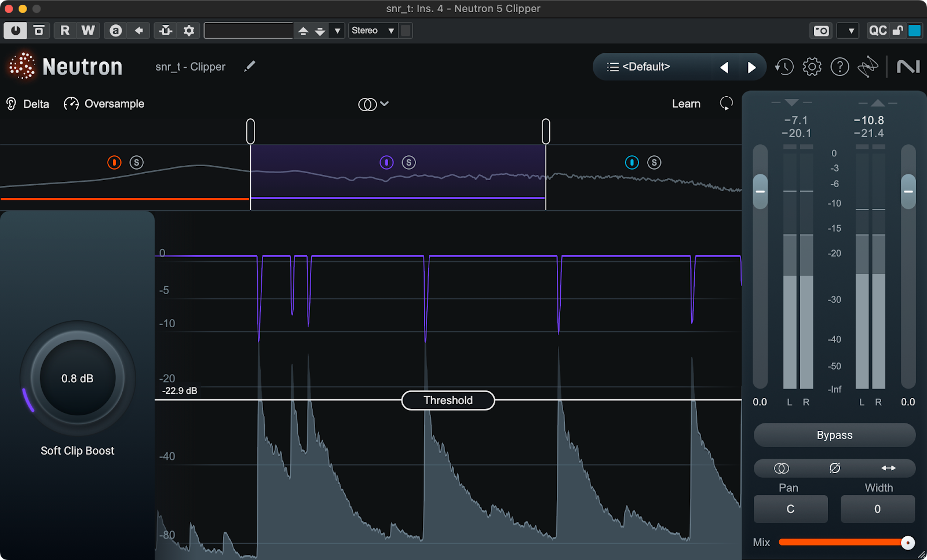The height and width of the screenshot is (560, 927).
Task: Go to the previous preset arrow
Action: (724, 68)
